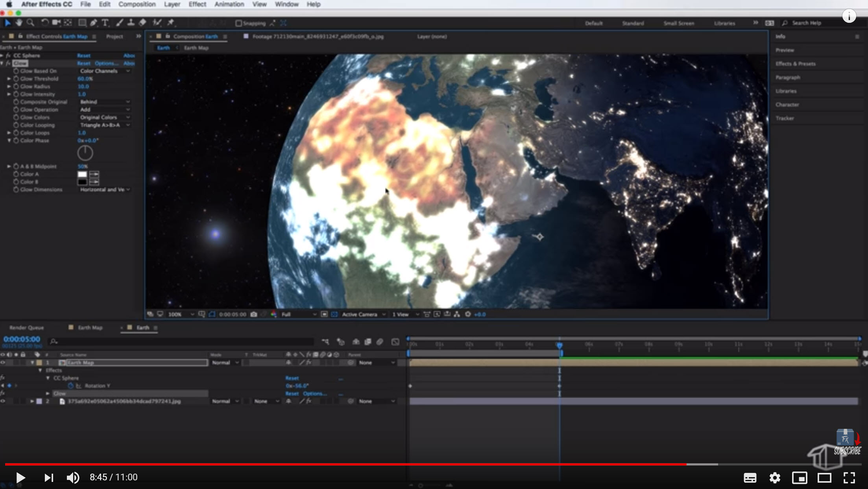This screenshot has height=489, width=868.
Task: Select the Clone Stamp tool
Action: (131, 23)
